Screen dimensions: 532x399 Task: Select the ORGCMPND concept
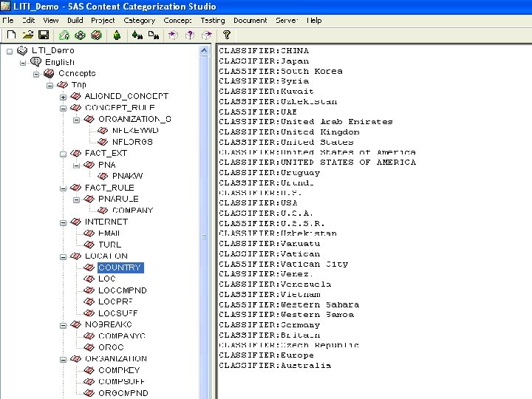click(x=123, y=392)
